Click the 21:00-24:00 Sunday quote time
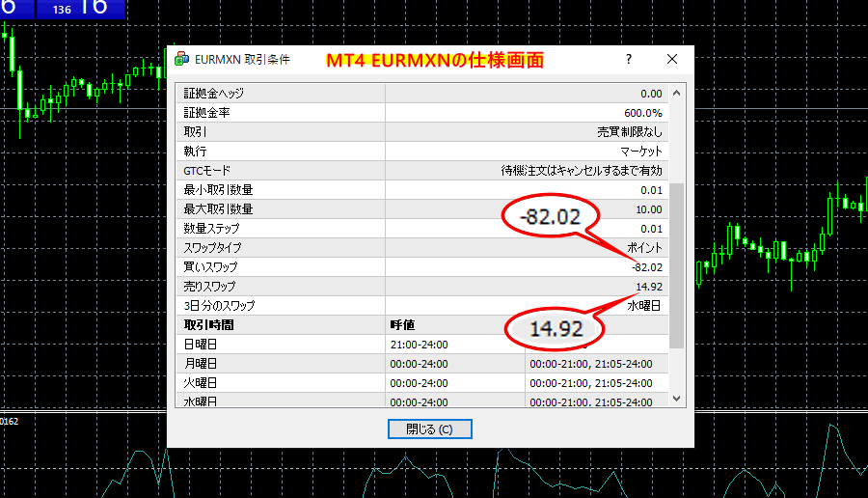Screen dimensions: 868x498 (420, 345)
